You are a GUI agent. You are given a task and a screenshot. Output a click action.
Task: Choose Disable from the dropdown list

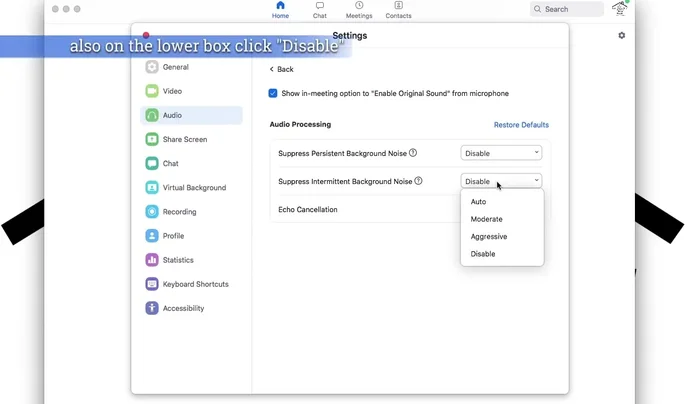tap(483, 254)
